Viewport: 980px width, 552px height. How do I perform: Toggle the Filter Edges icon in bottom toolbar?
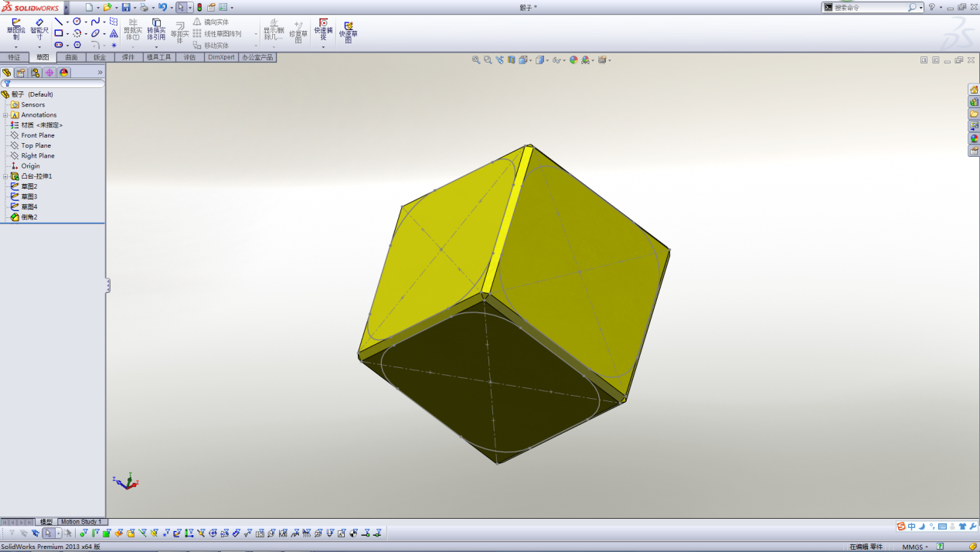[x=95, y=533]
